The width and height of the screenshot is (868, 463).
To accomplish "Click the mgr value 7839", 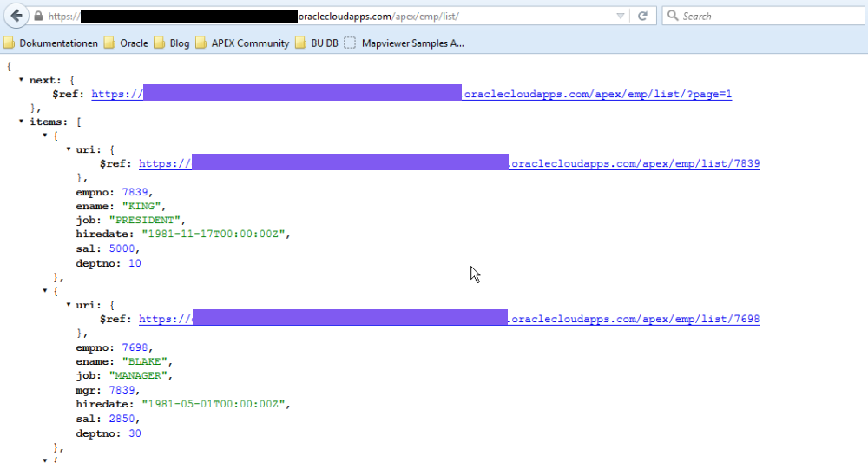I will click(122, 390).
